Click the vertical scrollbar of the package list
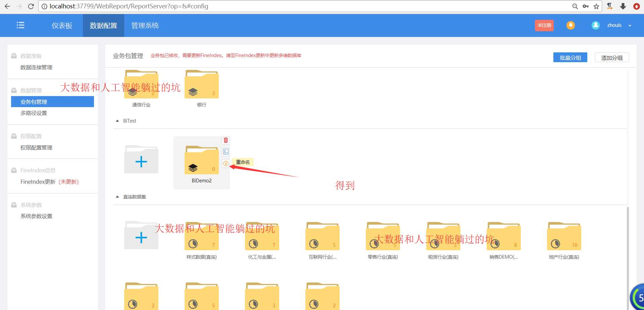644x310 pixels. 628,259
